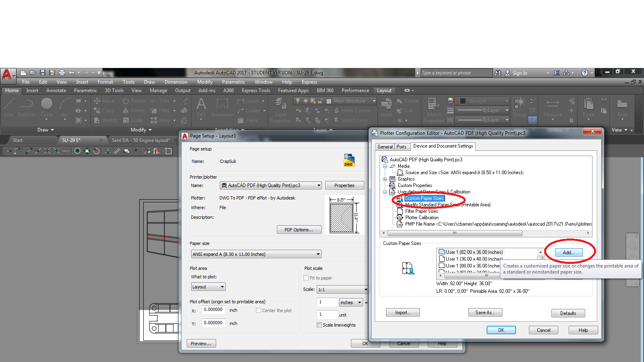Click the X plot offset input field
Viewport: 644px width, 362px height.
pyautogui.click(x=213, y=310)
